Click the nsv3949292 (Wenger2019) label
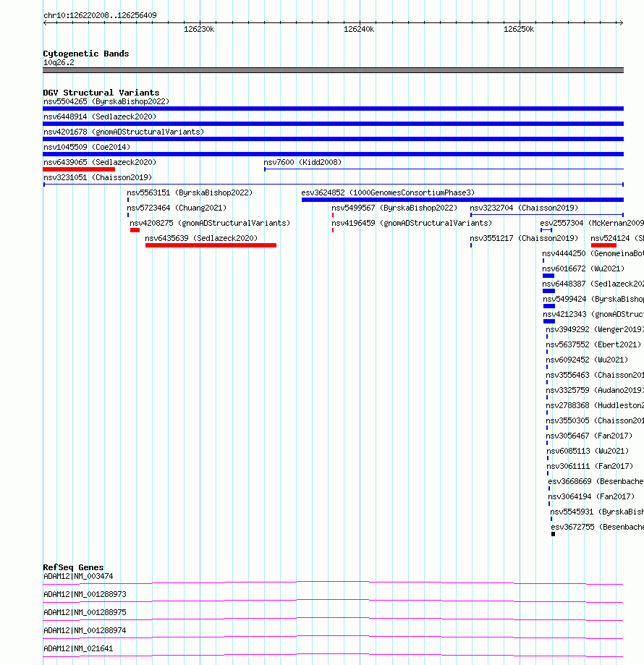 [595, 329]
